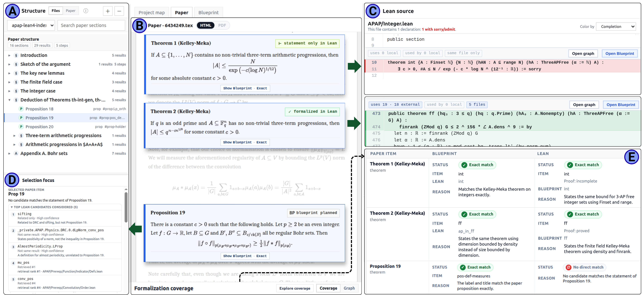The width and height of the screenshot is (644, 295).
Task: Toggle the same file only filter
Action: [x=463, y=53]
